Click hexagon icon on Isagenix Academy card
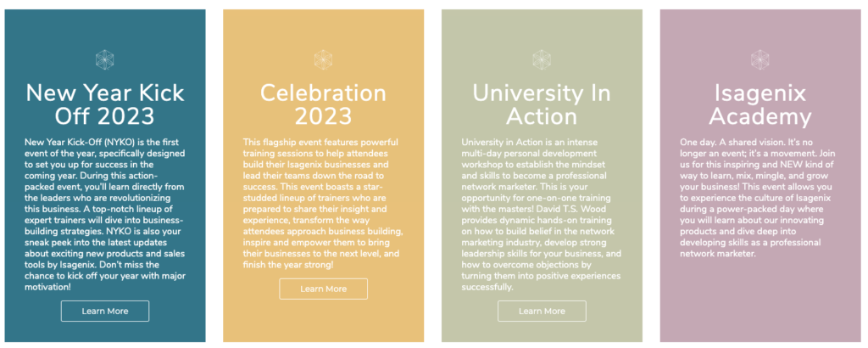This screenshot has width=868, height=348. point(760,59)
